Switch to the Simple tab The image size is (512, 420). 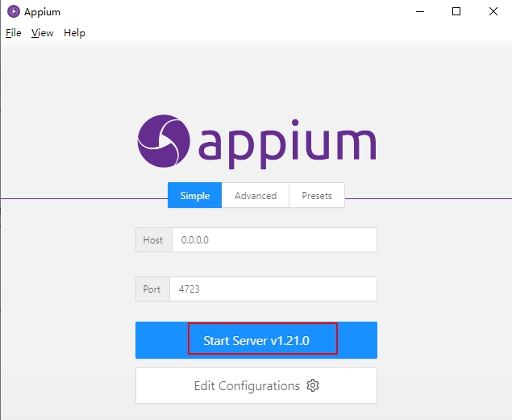pos(194,195)
